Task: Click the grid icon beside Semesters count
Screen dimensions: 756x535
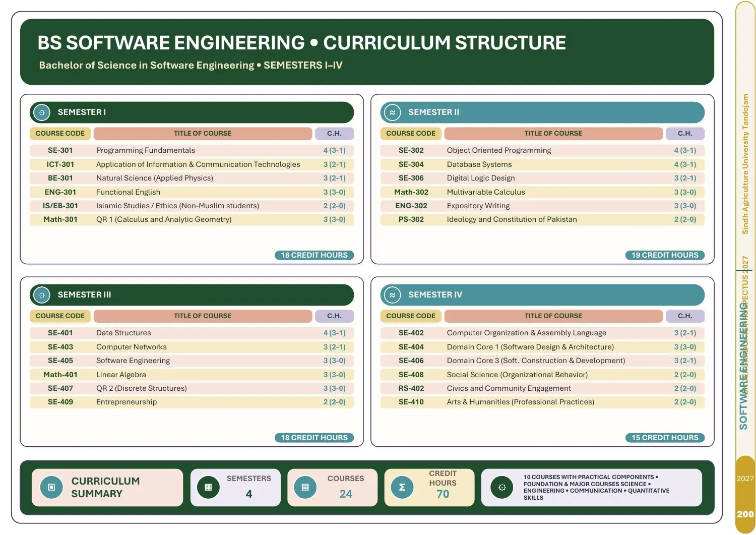Action: click(x=208, y=488)
